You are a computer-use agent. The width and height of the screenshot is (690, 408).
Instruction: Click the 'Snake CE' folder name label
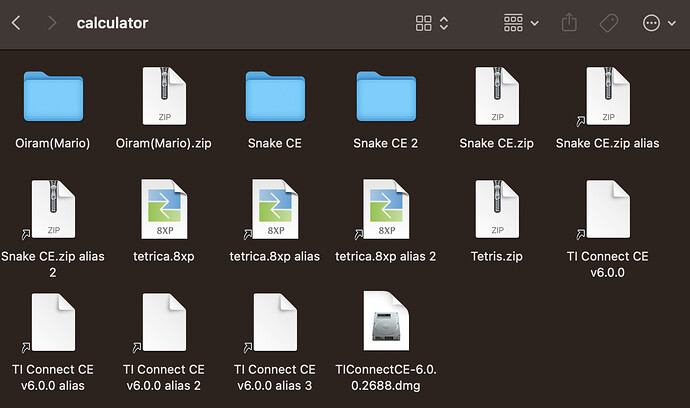point(275,143)
